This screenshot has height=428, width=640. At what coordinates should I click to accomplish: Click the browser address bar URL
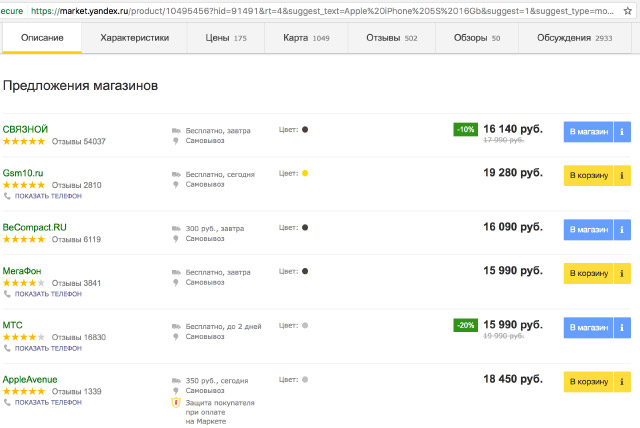coord(322,11)
